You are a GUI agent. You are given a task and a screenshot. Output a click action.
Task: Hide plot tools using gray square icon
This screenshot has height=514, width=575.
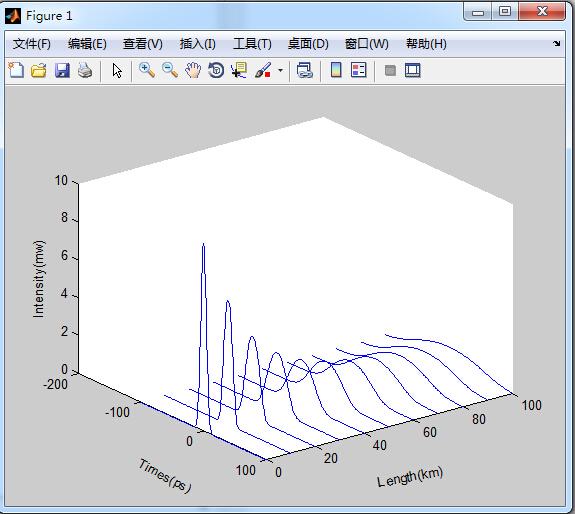pyautogui.click(x=390, y=70)
